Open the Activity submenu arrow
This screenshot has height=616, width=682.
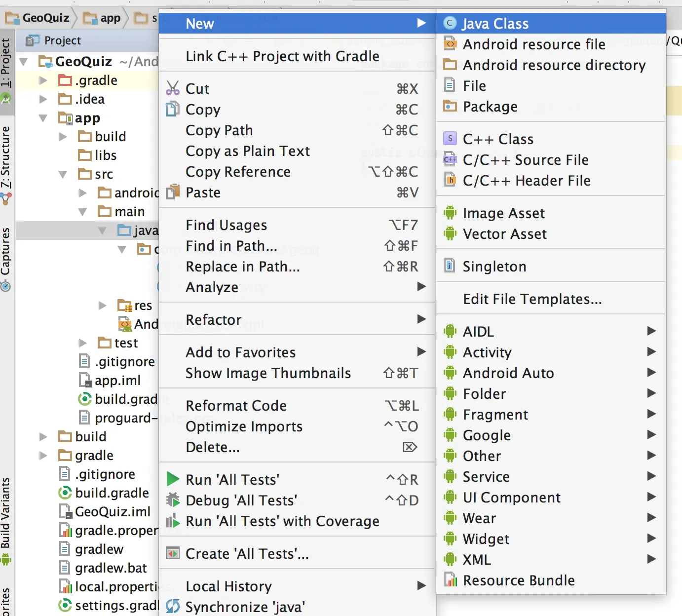click(651, 352)
